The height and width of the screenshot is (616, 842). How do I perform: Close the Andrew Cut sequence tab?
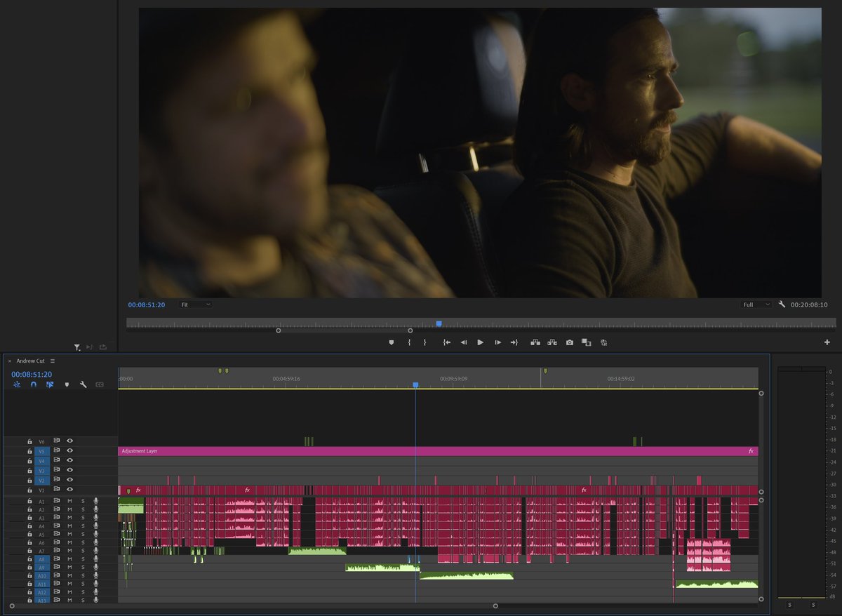tap(10, 361)
